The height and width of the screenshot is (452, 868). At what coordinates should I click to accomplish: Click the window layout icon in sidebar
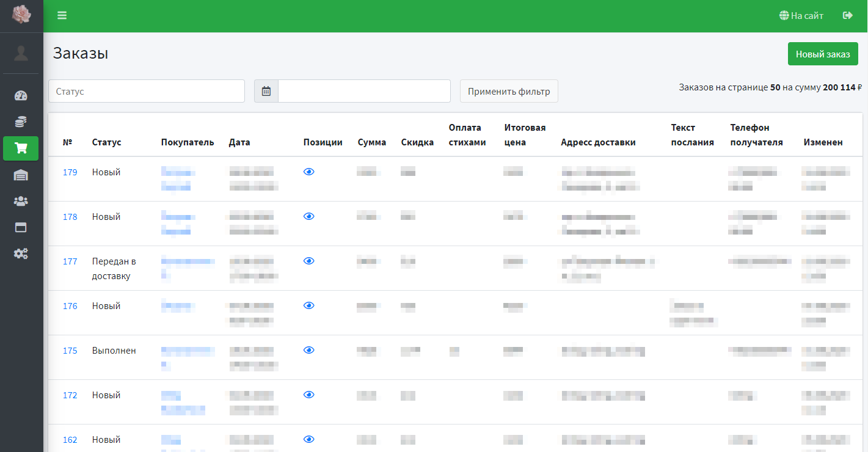click(21, 227)
